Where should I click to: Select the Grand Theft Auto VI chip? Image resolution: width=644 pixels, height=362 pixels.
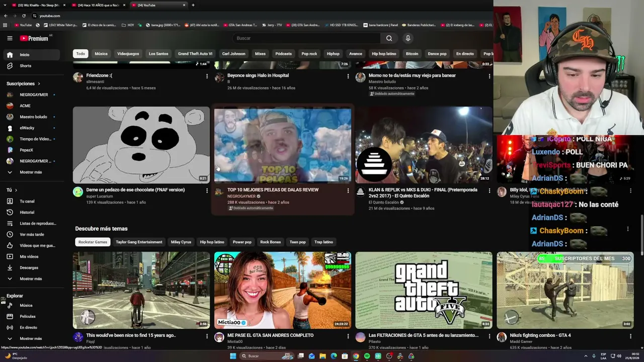click(x=195, y=54)
